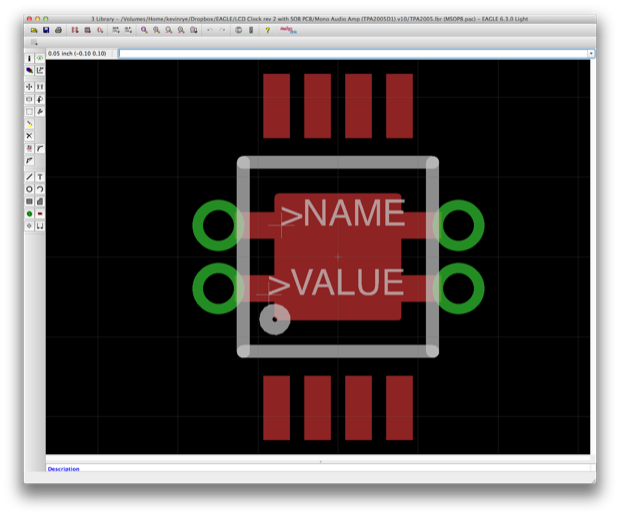Click the Zoom In magnifier

(157, 30)
